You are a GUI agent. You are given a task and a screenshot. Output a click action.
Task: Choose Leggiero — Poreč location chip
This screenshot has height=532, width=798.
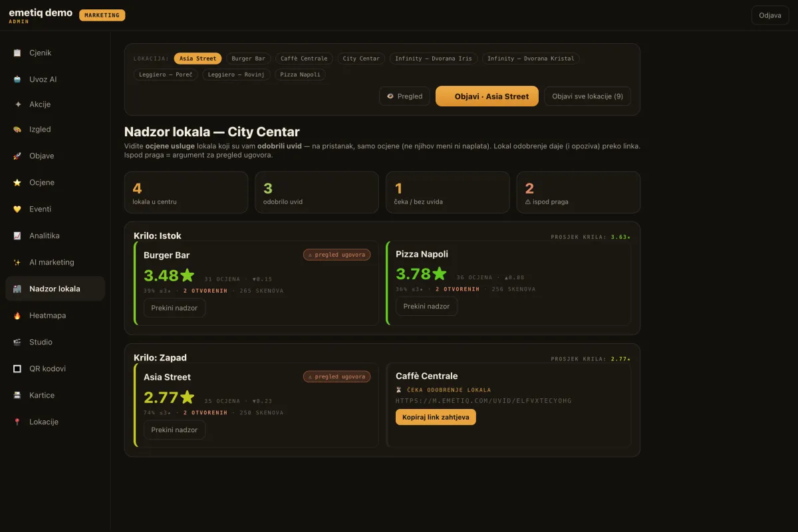(166, 74)
